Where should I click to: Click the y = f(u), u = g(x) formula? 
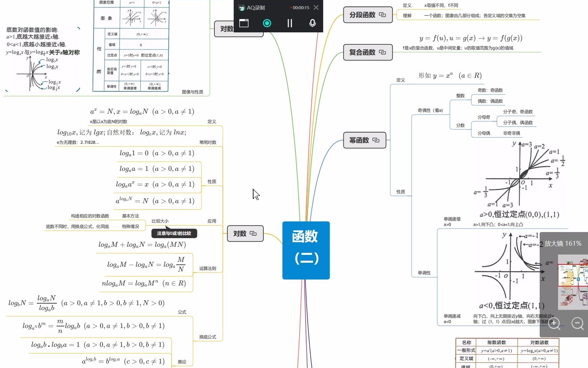(471, 38)
